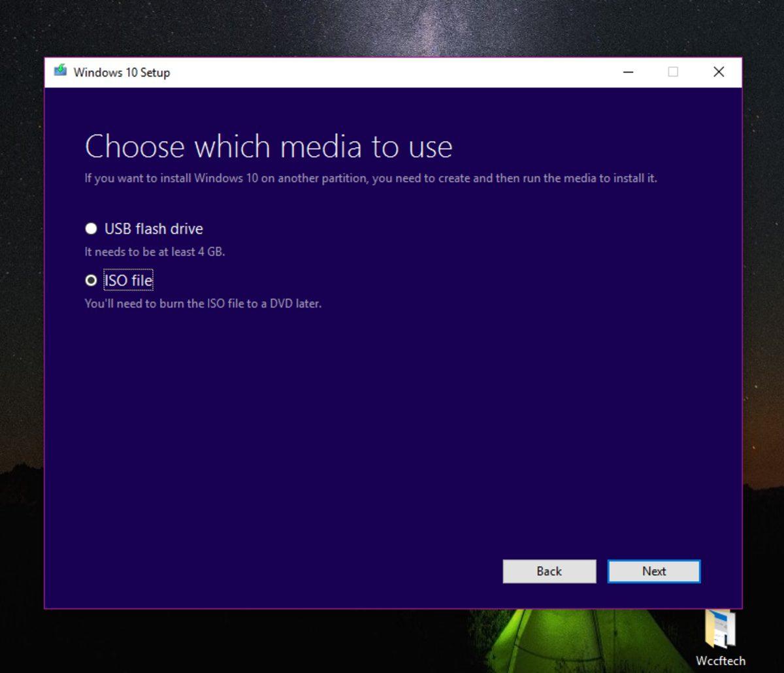Go back to the previous setup step

click(x=549, y=571)
